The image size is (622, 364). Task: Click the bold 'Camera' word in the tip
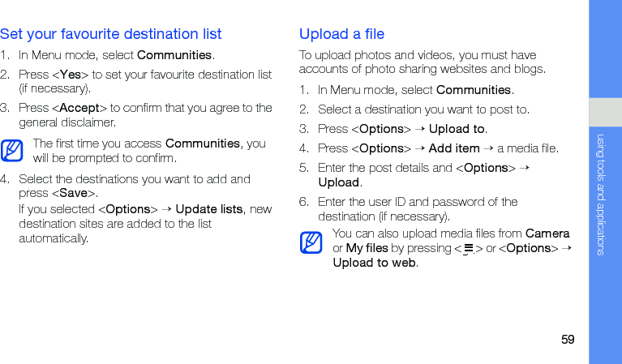pos(547,233)
